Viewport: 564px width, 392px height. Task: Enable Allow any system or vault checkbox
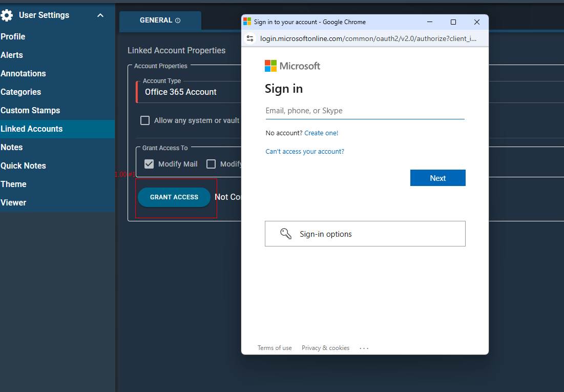(145, 120)
